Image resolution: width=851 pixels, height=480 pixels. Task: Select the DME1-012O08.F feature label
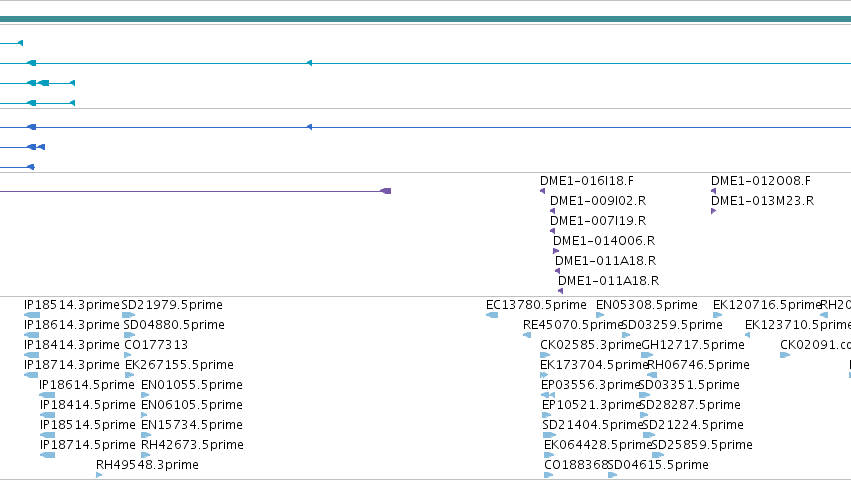(x=761, y=181)
